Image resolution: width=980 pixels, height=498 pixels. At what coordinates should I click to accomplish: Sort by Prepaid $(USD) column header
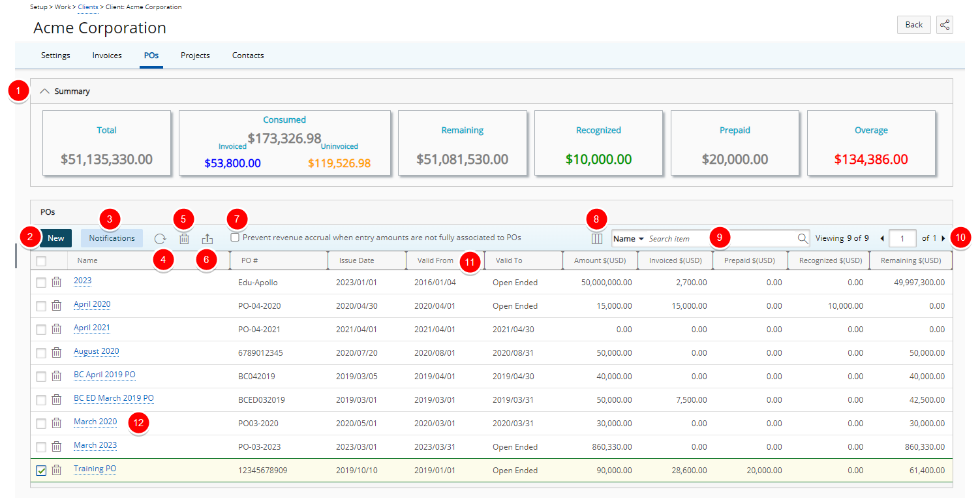click(x=750, y=260)
